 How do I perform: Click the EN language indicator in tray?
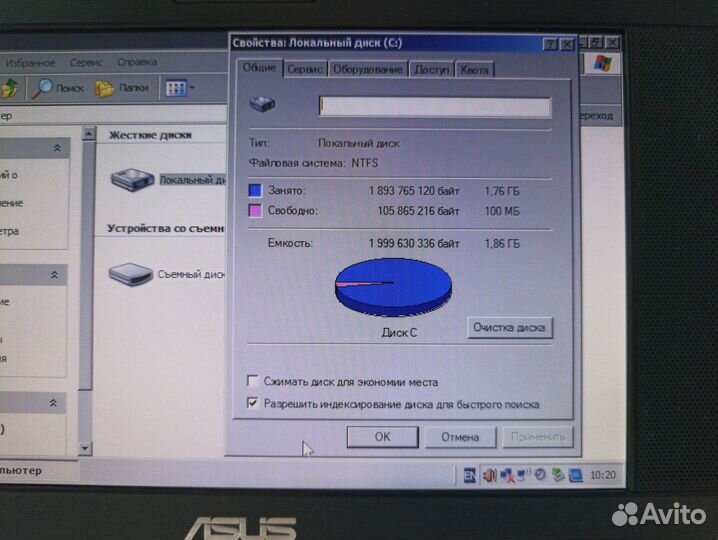point(469,475)
